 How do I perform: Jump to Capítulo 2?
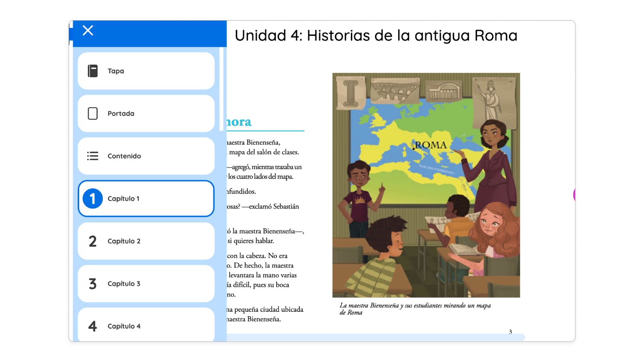[146, 241]
